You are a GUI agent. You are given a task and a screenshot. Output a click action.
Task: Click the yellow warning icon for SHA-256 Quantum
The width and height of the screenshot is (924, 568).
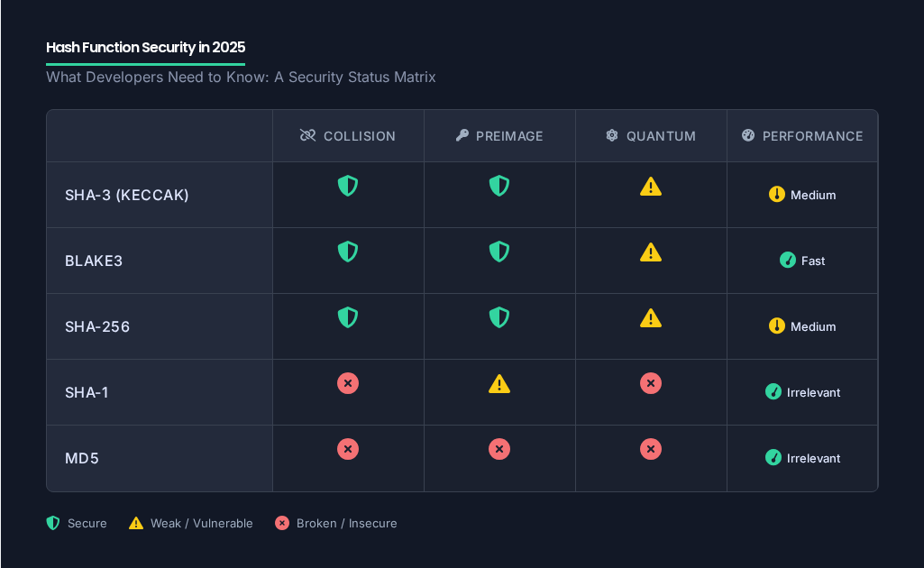pos(651,317)
